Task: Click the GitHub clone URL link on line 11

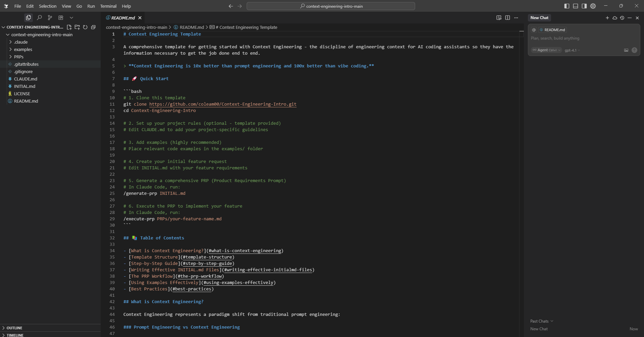Action: pyautogui.click(x=223, y=104)
